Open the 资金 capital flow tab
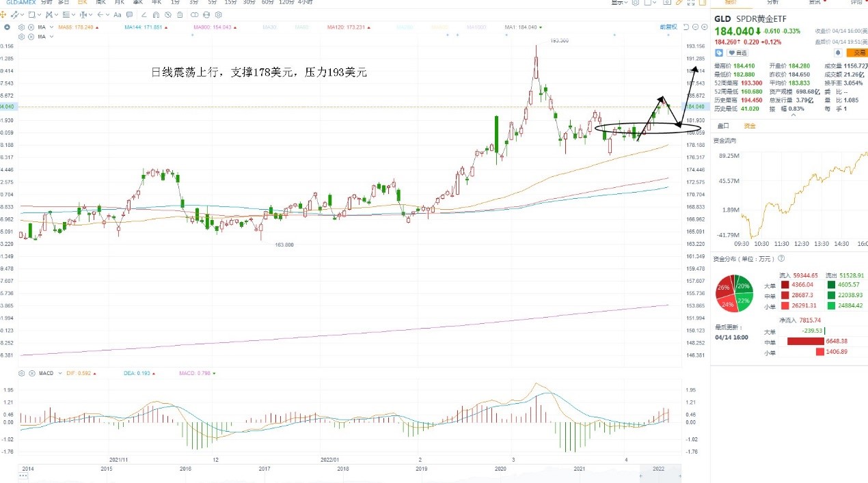Image resolution: width=868 pixels, height=483 pixels. (x=750, y=126)
